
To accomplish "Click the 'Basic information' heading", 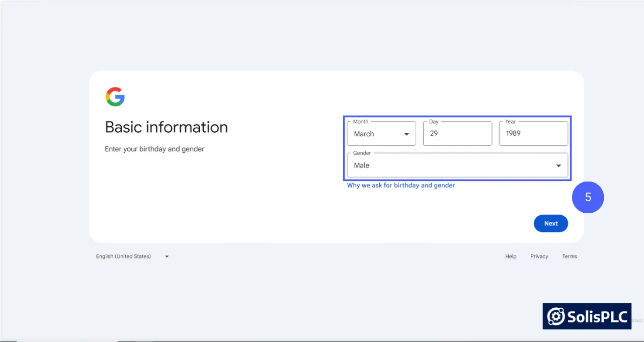I will click(x=167, y=127).
